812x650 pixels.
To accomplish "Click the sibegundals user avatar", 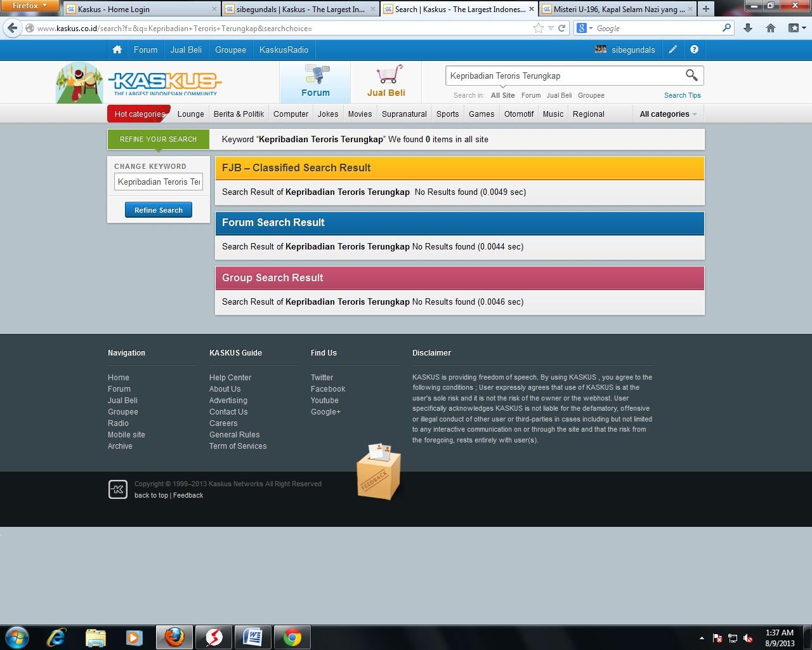I will point(601,50).
